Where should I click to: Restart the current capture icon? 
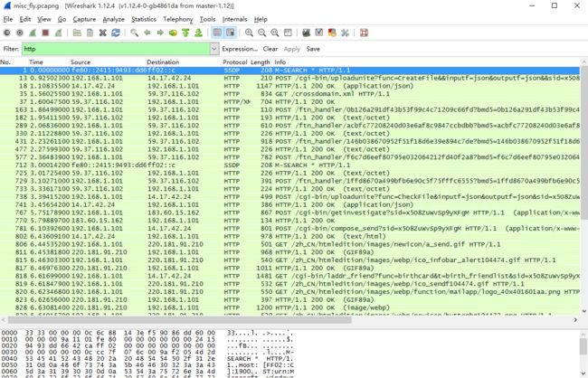click(x=58, y=33)
